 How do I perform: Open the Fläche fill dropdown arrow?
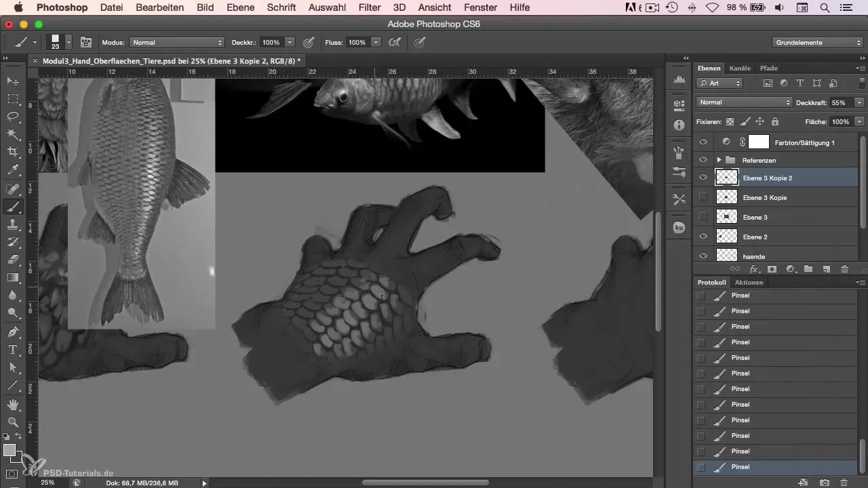[859, 121]
